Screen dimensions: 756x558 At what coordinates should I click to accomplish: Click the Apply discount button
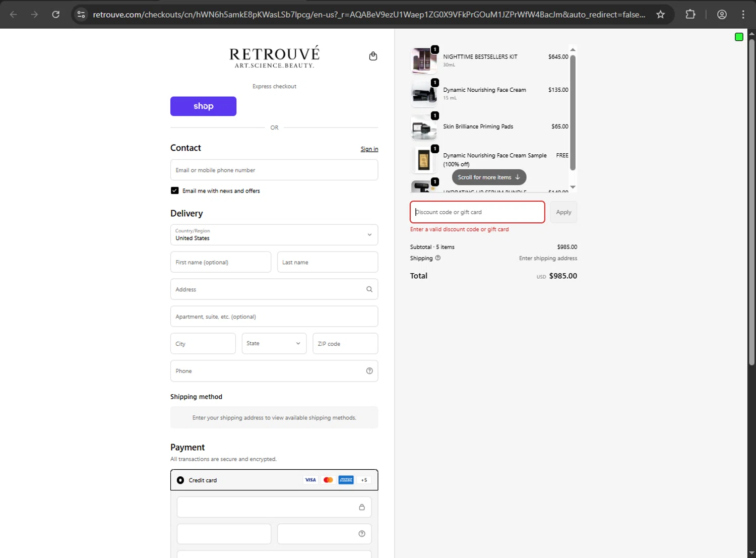[x=563, y=212]
